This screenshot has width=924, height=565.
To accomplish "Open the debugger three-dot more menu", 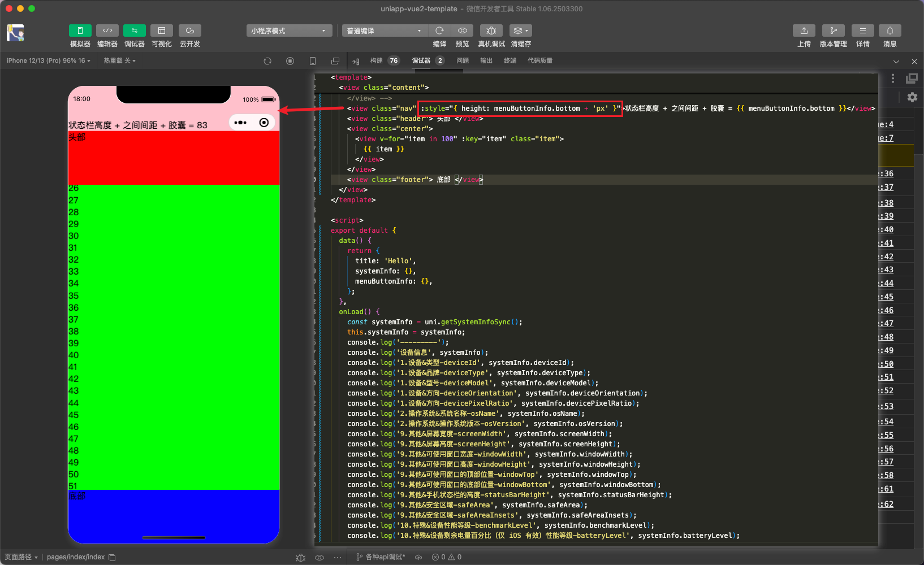I will click(893, 79).
